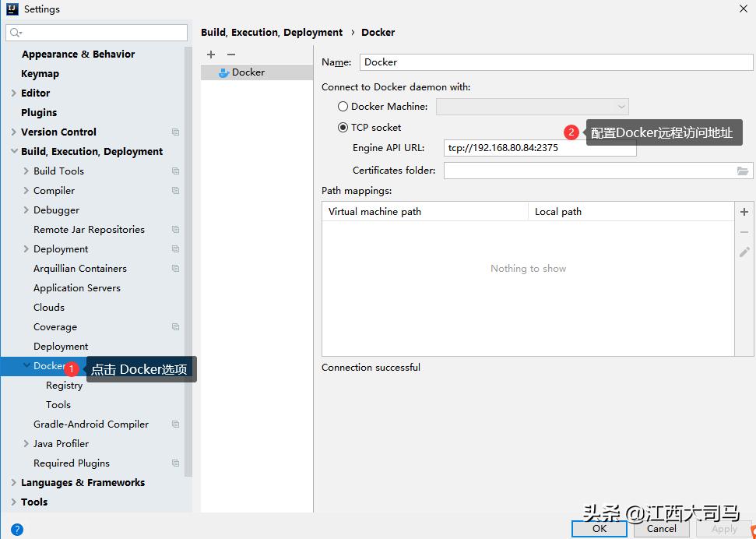Expand the Java Profiler node

[x=26, y=443]
